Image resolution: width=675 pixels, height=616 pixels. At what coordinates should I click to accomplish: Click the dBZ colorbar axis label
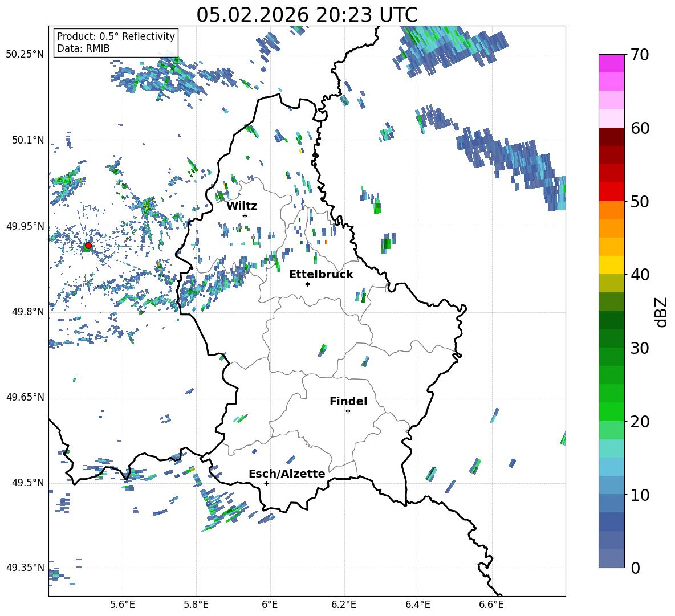click(x=661, y=312)
